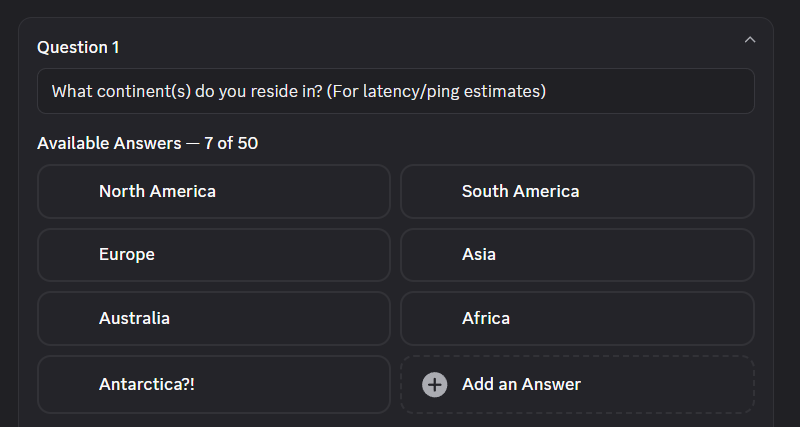
Task: Click empty emoji slot beside South America
Action: 433,191
